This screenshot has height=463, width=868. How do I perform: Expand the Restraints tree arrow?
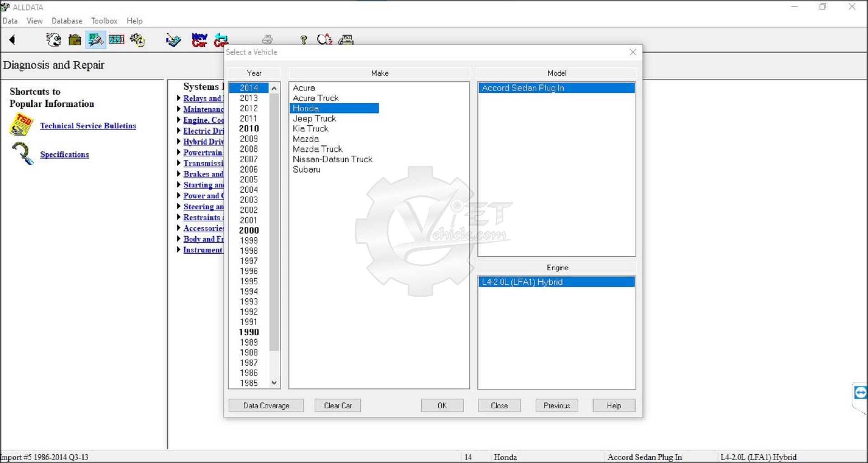click(179, 217)
